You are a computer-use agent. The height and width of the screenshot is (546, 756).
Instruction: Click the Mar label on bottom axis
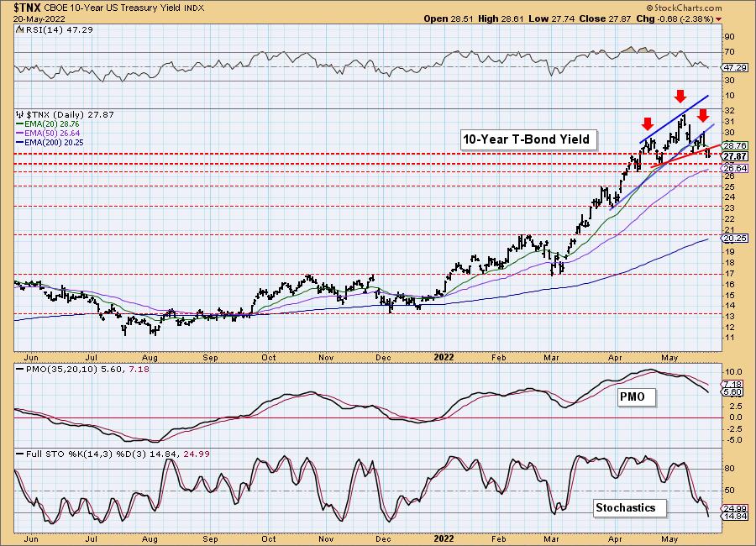pos(551,538)
